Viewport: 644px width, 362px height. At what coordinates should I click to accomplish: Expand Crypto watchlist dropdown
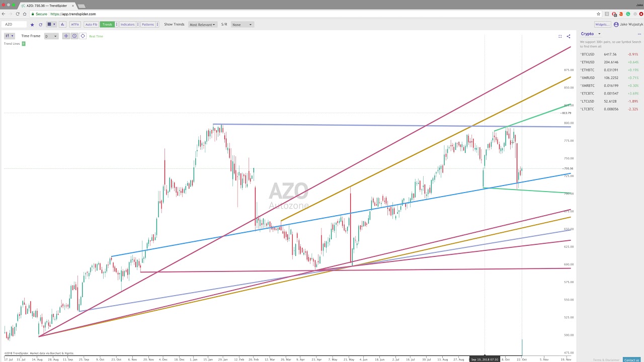tap(590, 34)
